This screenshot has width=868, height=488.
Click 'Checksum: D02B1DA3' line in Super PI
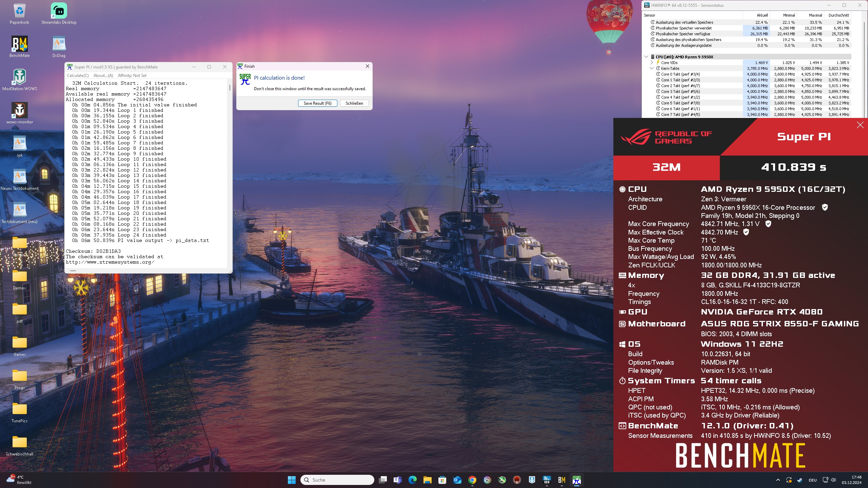tap(93, 251)
